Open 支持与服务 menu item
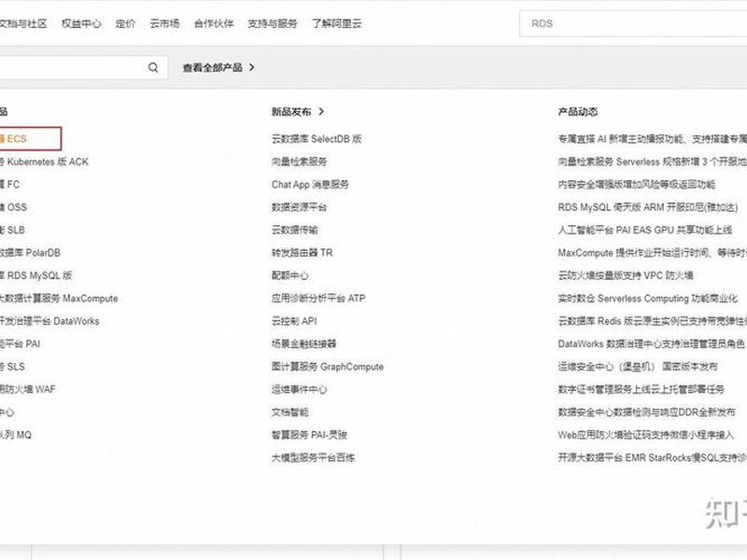This screenshot has height=560, width=747. tap(272, 24)
